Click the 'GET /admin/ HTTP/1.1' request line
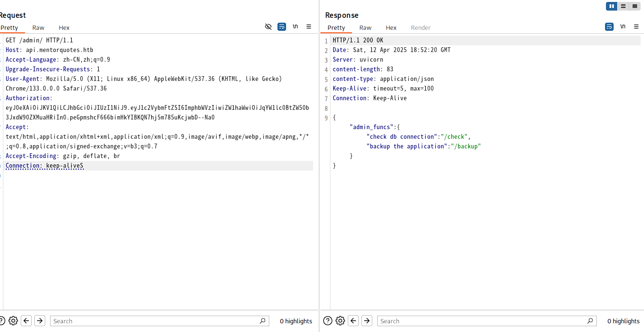The width and height of the screenshot is (644, 332). click(x=39, y=40)
